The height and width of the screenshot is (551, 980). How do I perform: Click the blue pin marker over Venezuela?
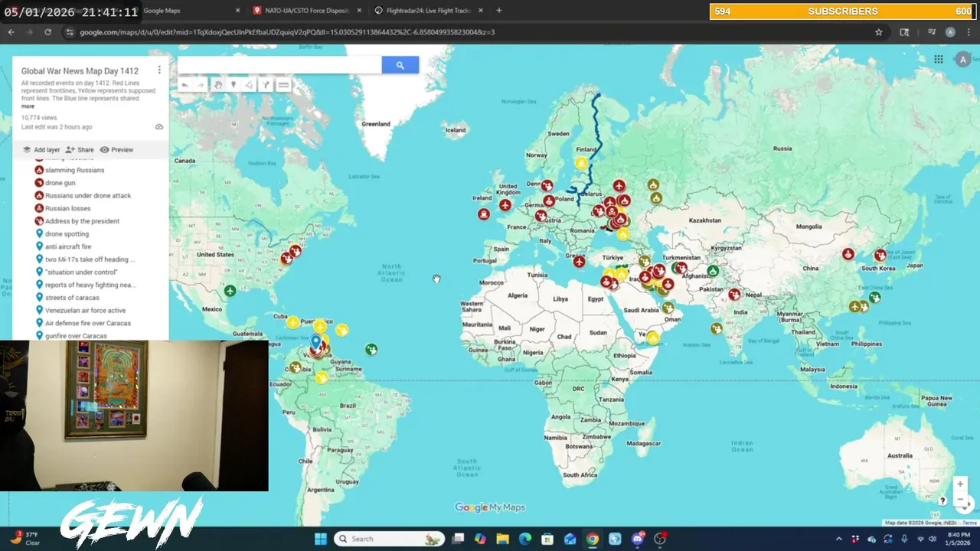[315, 341]
